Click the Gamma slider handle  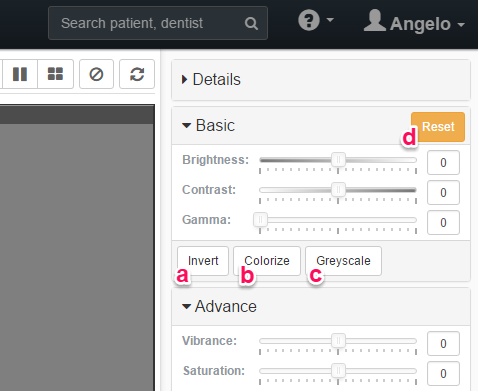pos(260,220)
